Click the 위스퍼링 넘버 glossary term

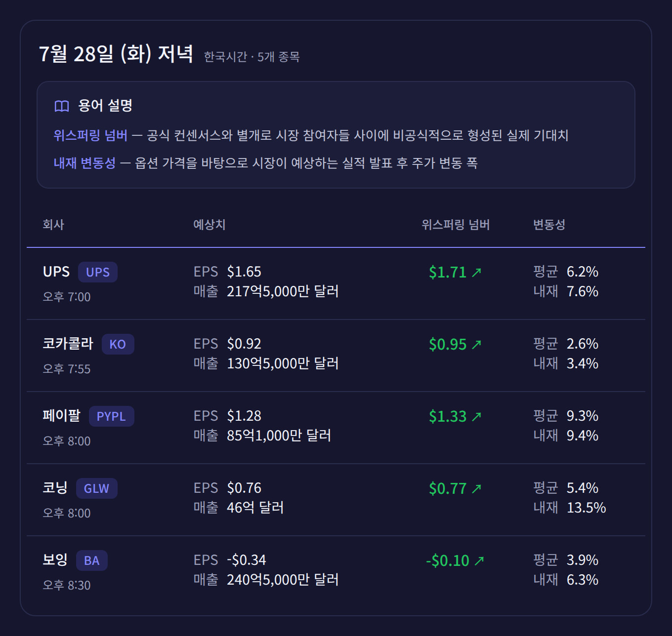90,135
